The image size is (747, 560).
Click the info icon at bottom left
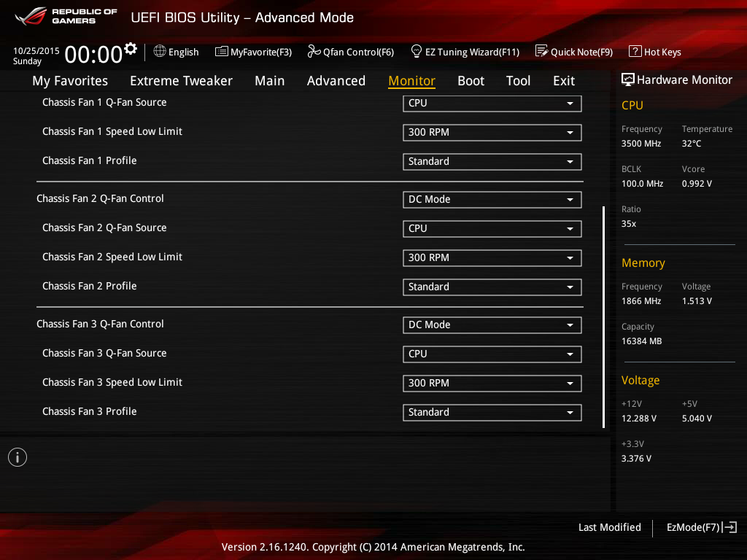[18, 457]
